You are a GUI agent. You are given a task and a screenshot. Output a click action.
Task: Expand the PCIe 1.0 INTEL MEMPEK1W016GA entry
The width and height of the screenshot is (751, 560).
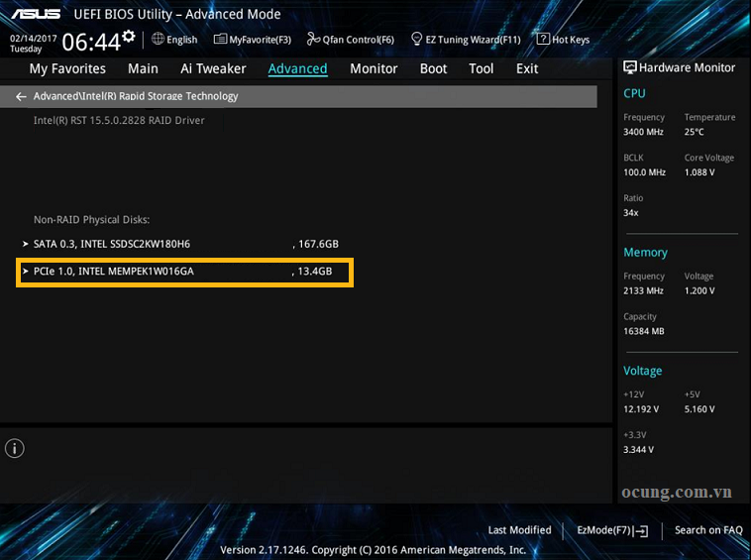click(185, 272)
